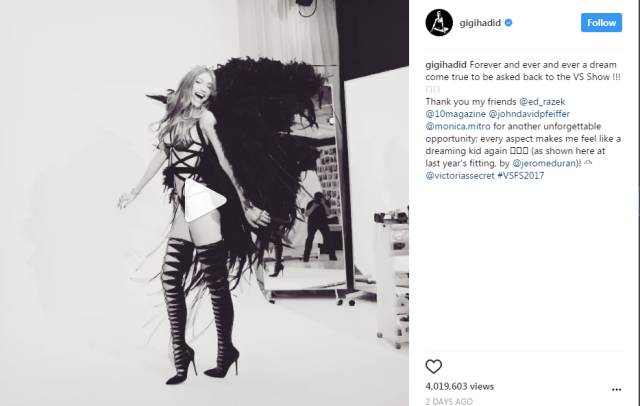Open the gigihadid username in header
Image resolution: width=640 pixels, height=406 pixels.
coord(480,23)
